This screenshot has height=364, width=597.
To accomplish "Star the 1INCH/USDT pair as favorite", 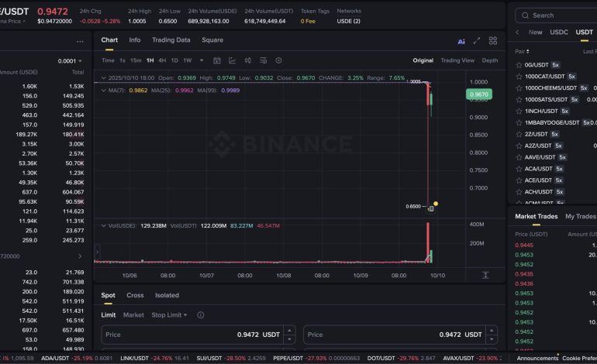I will pos(518,111).
